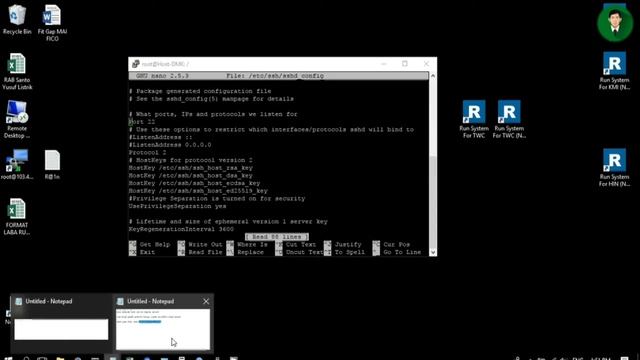Open the RAB Santo Yusuf Listrik Excel file
The image size is (640, 360).
(x=17, y=71)
